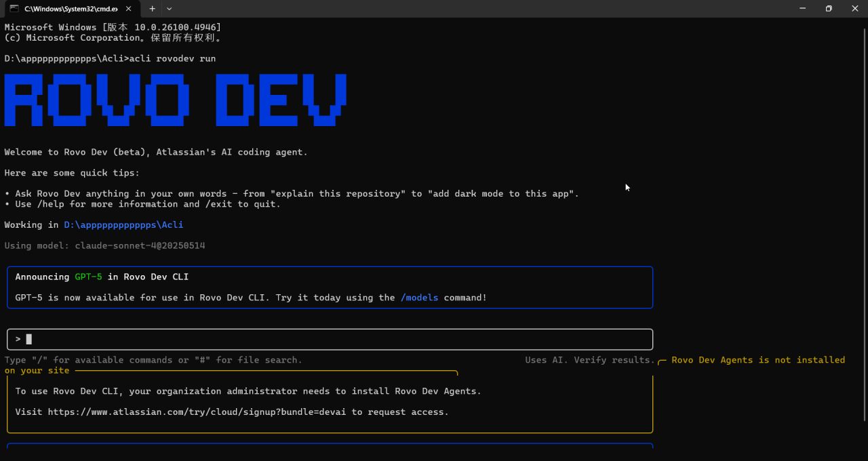Close the cmd.exe tab
Image resolution: width=868 pixels, height=461 pixels.
(129, 9)
